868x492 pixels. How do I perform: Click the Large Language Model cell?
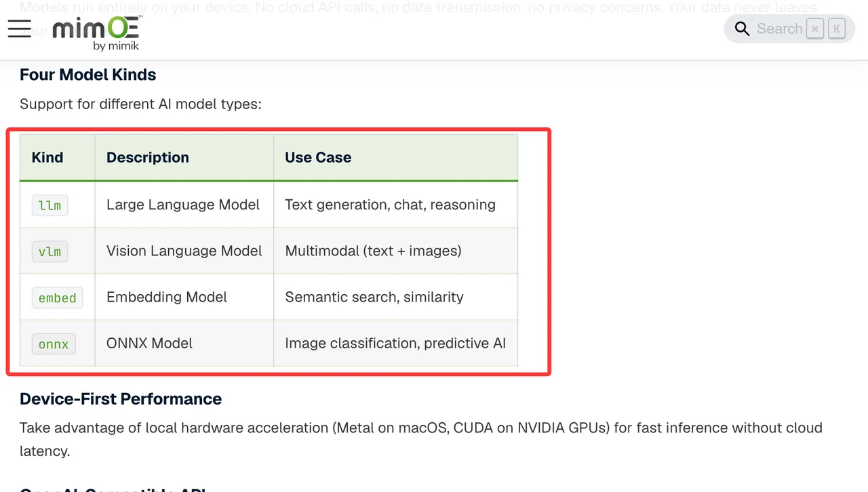[x=184, y=205]
